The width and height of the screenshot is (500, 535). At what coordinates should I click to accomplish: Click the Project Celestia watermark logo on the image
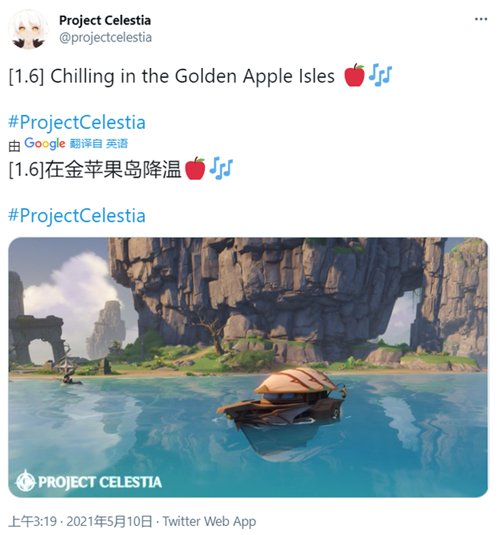pyautogui.click(x=88, y=481)
